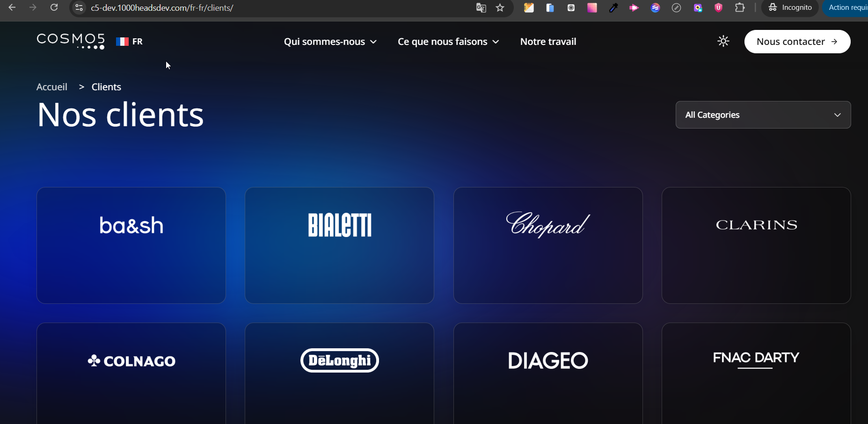Open site information icon in address bar
This screenshot has width=868, height=424.
(79, 8)
